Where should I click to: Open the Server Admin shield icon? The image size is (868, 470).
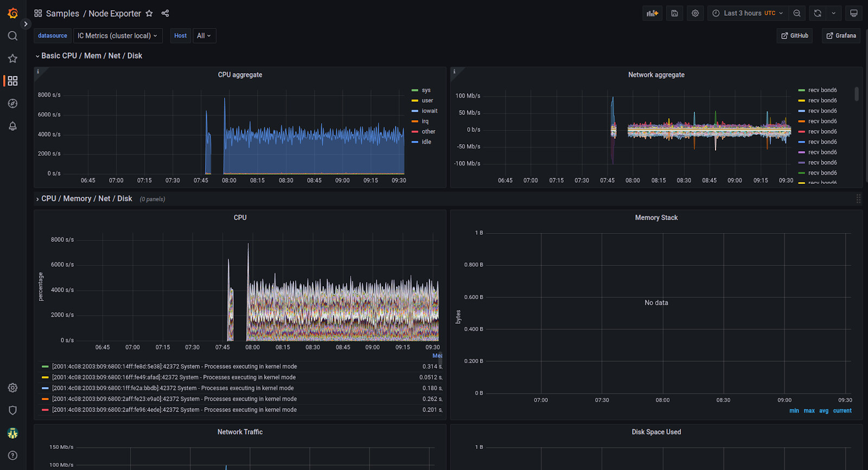[x=12, y=410]
